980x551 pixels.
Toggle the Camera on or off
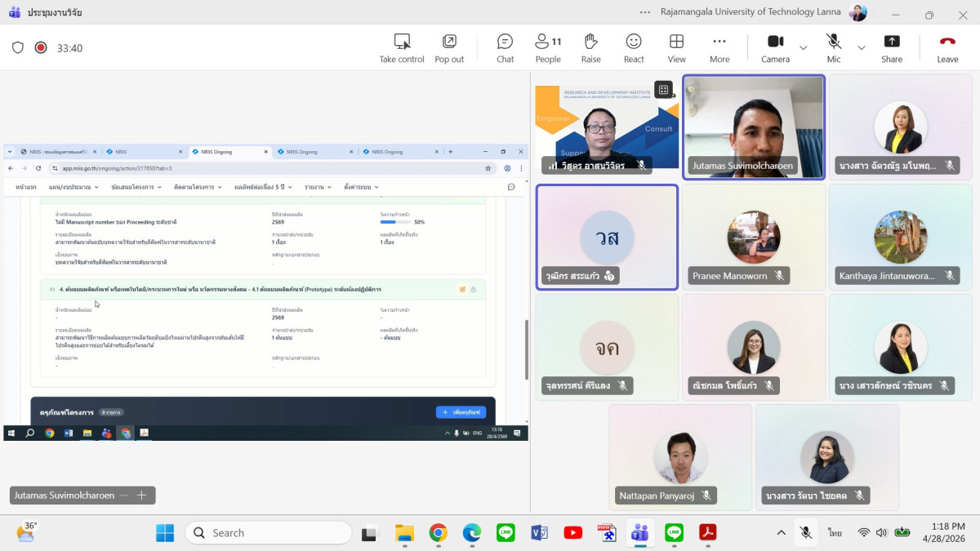(x=775, y=47)
